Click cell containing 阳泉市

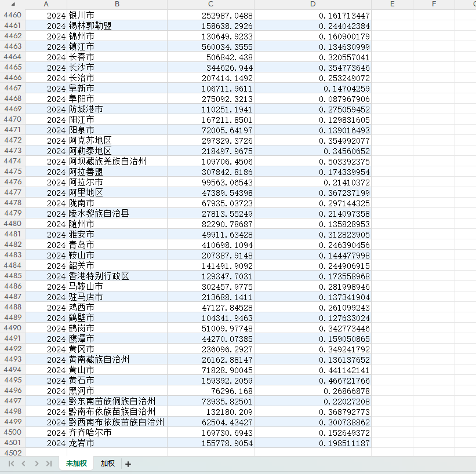(x=117, y=130)
